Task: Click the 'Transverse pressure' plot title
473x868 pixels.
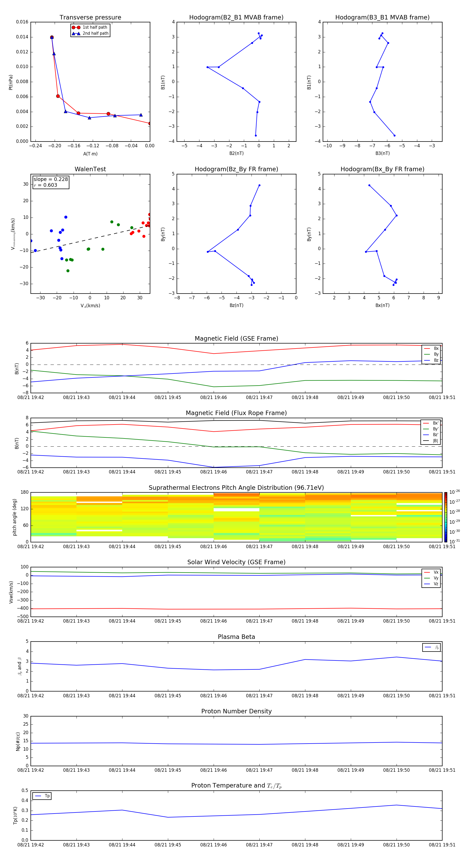Action: click(x=90, y=18)
